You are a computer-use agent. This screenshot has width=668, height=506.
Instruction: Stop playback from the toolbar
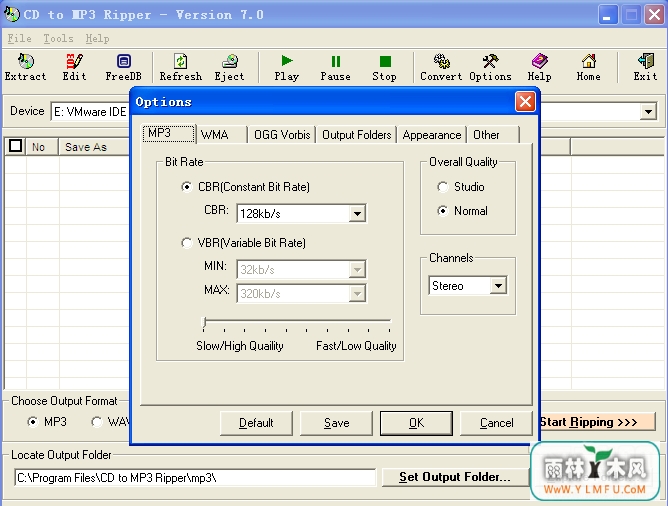385,67
